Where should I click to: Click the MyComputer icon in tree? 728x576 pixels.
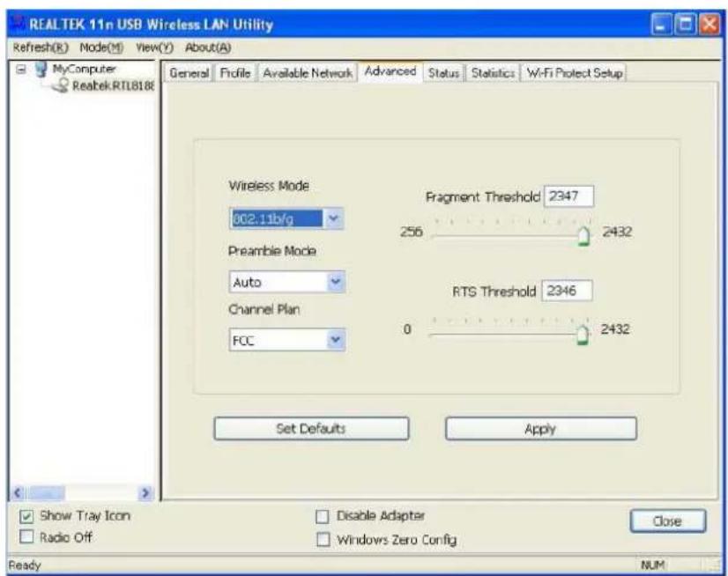tap(41, 69)
